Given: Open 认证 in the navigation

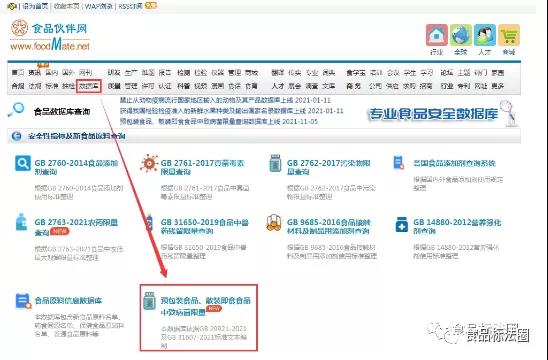Looking at the screenshot, I should (165, 86).
